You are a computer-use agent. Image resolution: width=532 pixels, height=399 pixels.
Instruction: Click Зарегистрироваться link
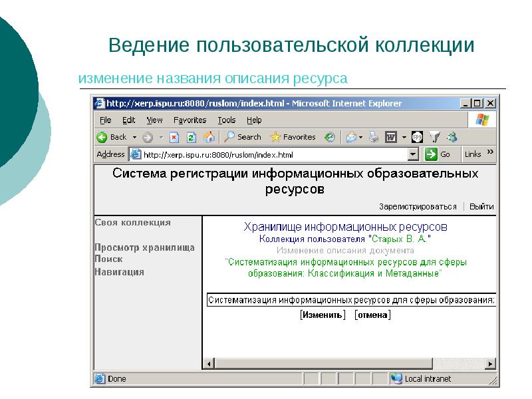point(418,207)
